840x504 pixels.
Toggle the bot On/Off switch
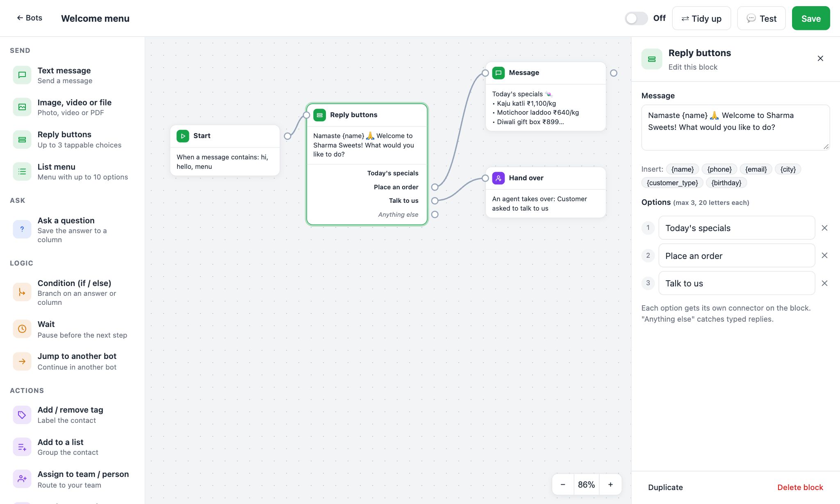[x=636, y=18]
